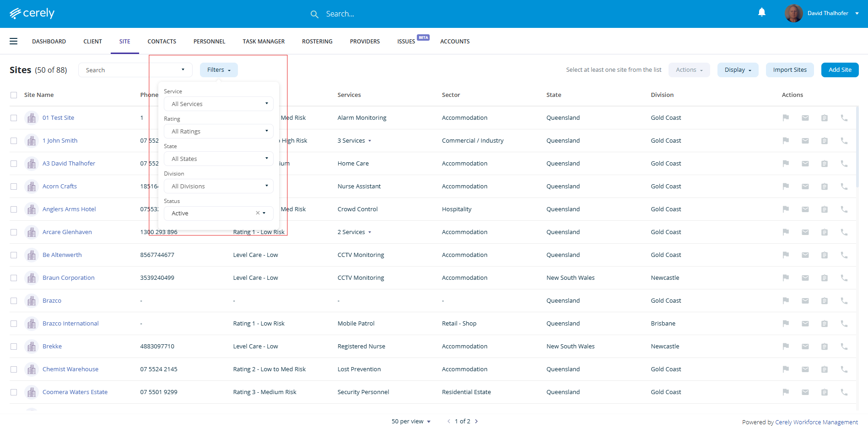
Task: Tick the Arcare Glenhaven checkbox
Action: pos(14,232)
